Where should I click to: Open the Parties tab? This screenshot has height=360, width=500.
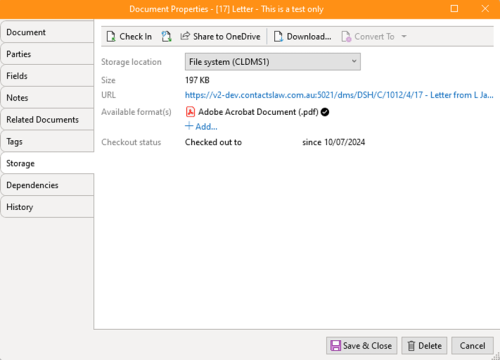47,54
